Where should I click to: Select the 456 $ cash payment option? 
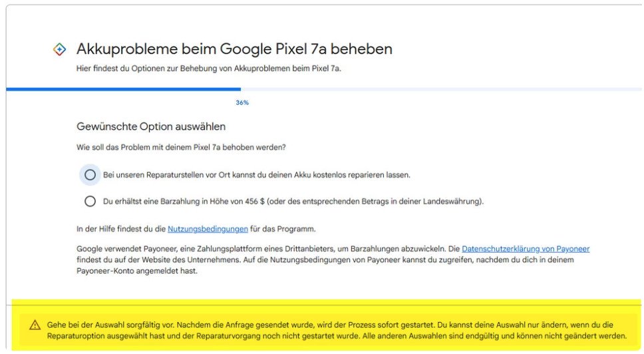(90, 201)
